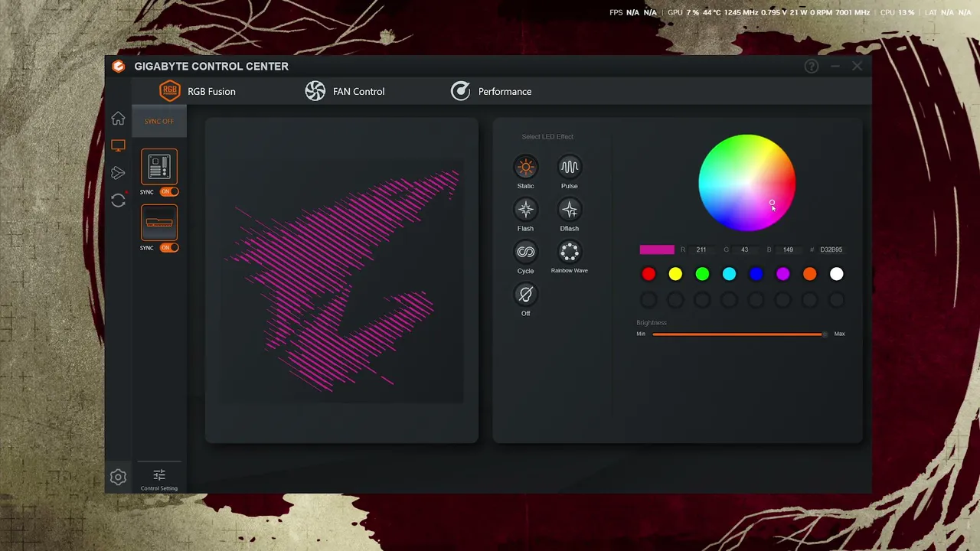Screen dimensions: 980x551
Task: Pick the green preset color swatch
Action: click(702, 274)
